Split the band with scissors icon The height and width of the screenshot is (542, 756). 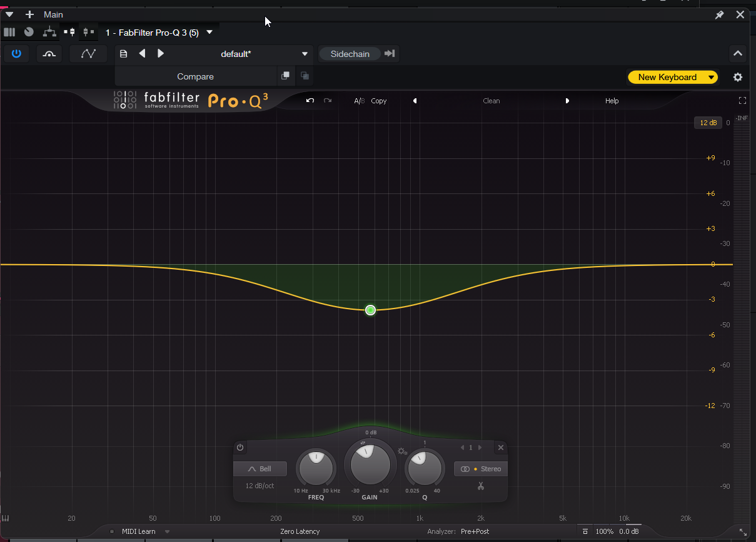481,486
